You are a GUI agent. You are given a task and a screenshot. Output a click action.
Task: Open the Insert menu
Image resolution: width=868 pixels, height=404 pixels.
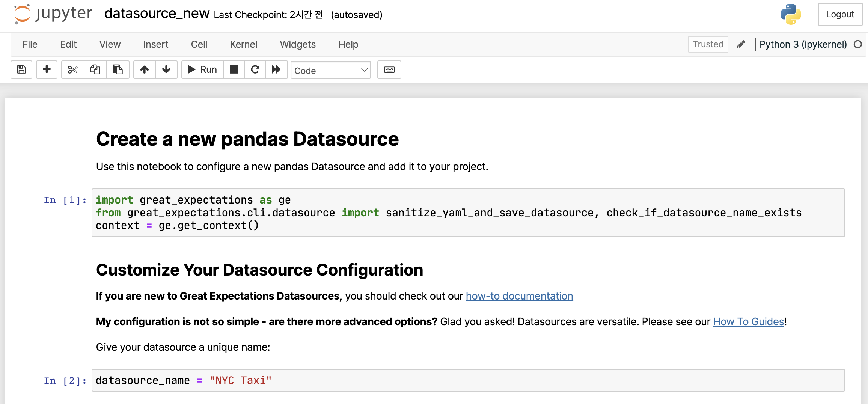pos(156,44)
